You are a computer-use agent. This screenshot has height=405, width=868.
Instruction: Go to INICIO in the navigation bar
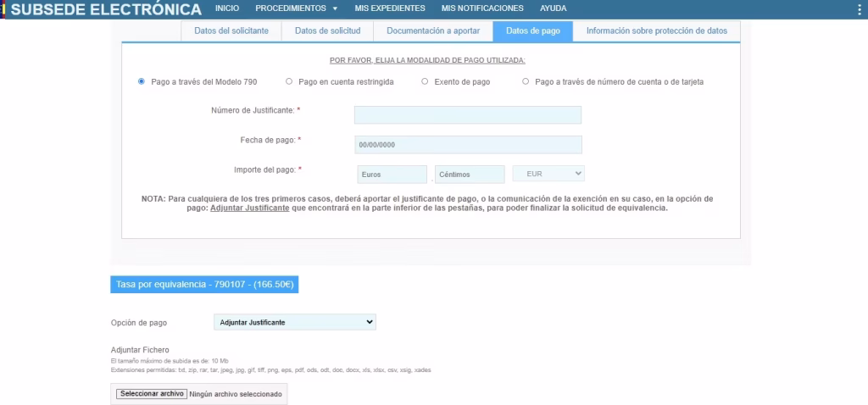click(227, 8)
